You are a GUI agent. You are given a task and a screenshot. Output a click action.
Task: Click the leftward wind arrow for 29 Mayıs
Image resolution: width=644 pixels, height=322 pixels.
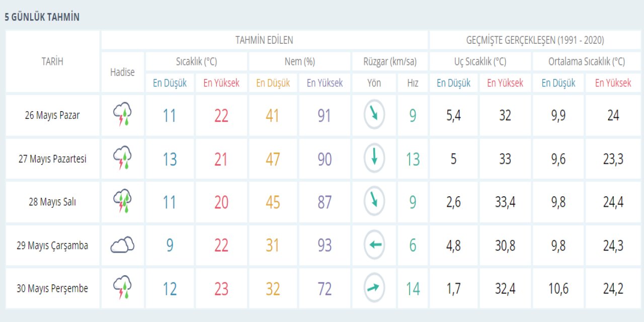[374, 245]
